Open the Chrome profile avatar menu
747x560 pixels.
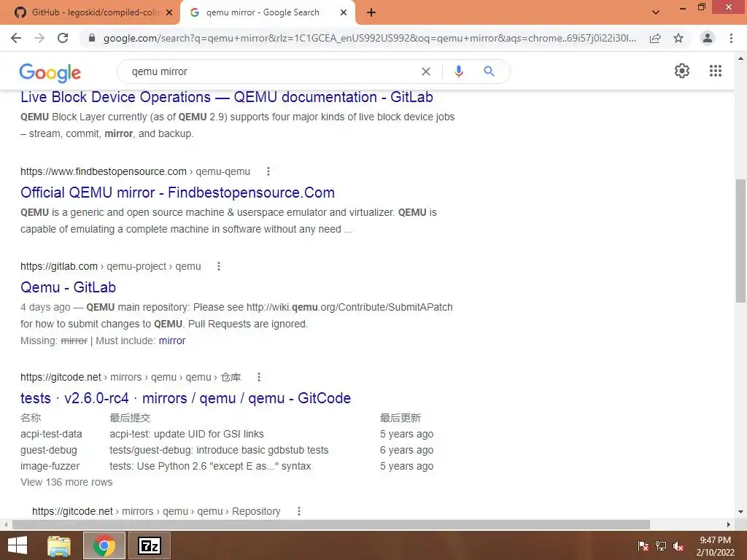(x=708, y=38)
